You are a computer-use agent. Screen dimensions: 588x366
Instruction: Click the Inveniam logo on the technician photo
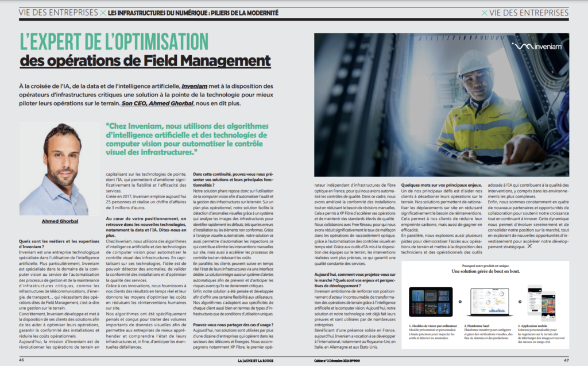(537, 46)
